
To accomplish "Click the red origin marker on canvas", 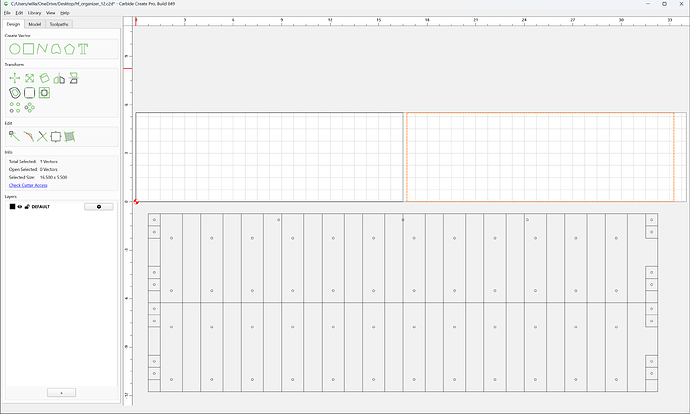I will point(136,202).
